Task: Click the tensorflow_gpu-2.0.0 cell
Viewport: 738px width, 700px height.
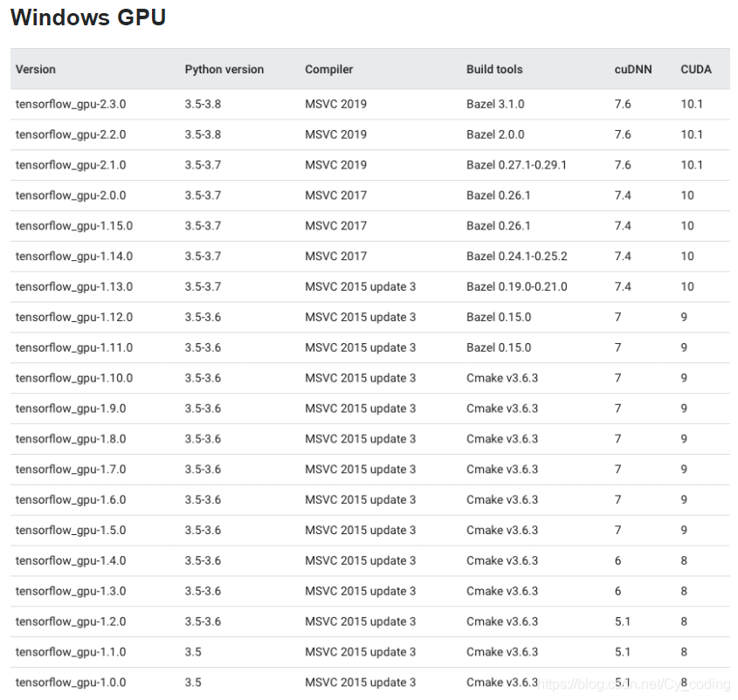Action: [71, 196]
